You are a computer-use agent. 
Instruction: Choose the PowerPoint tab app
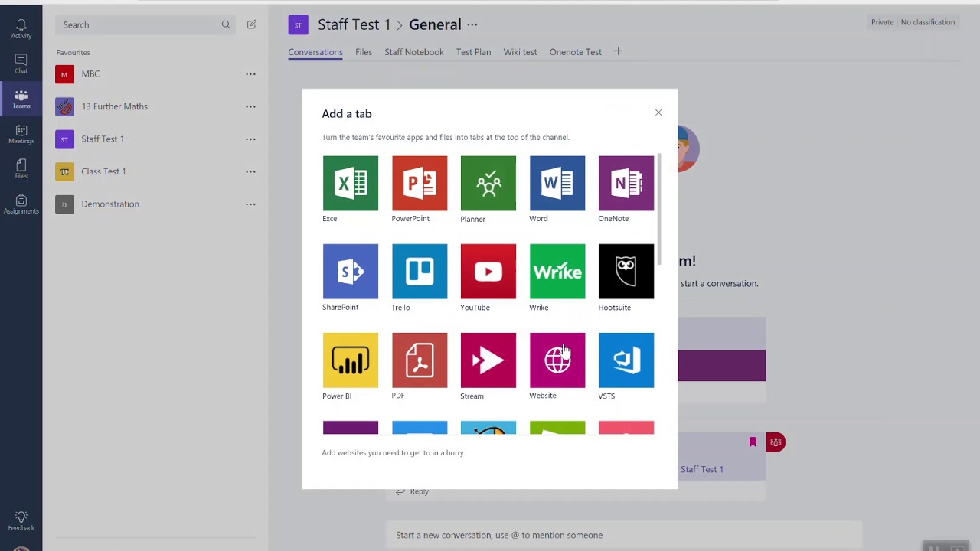[420, 183]
